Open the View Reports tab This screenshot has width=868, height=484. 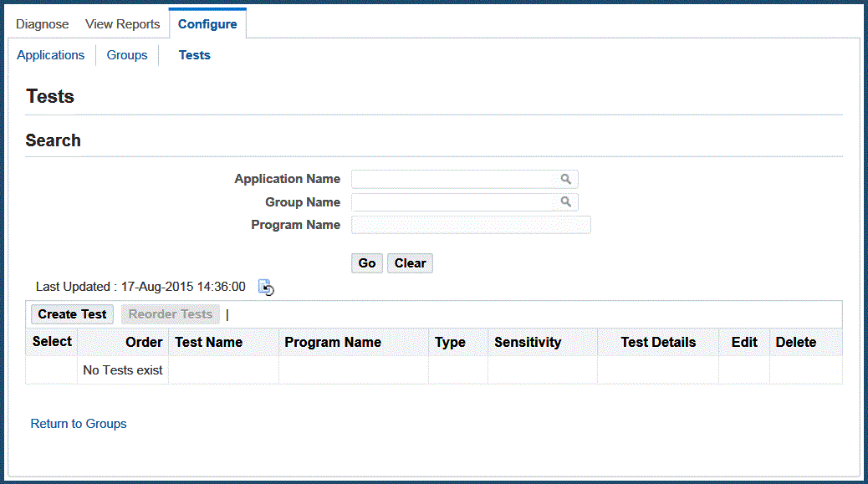122,24
